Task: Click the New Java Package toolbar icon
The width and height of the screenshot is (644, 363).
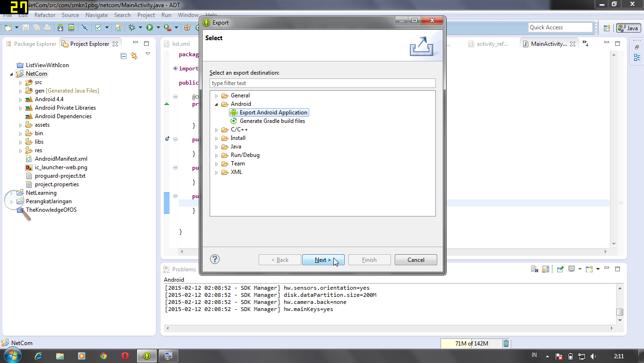Action: click(x=187, y=27)
